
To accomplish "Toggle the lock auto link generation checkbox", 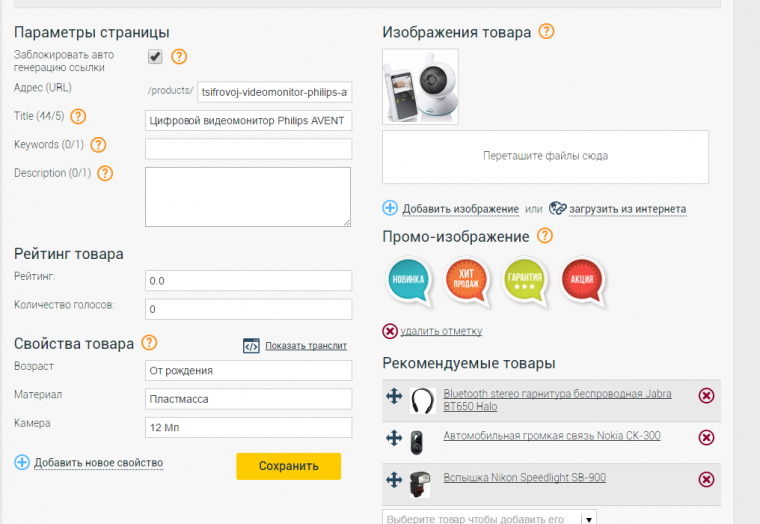I will click(155, 56).
